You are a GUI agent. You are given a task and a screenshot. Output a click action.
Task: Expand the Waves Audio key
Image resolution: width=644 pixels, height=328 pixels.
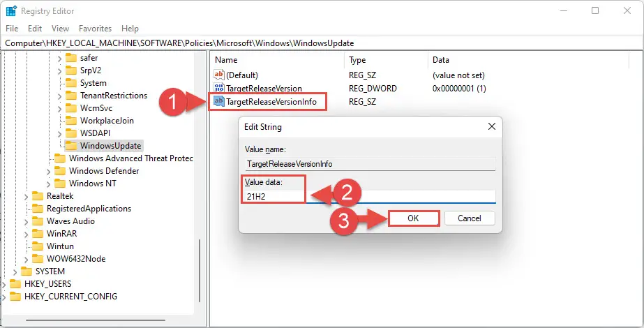27,221
